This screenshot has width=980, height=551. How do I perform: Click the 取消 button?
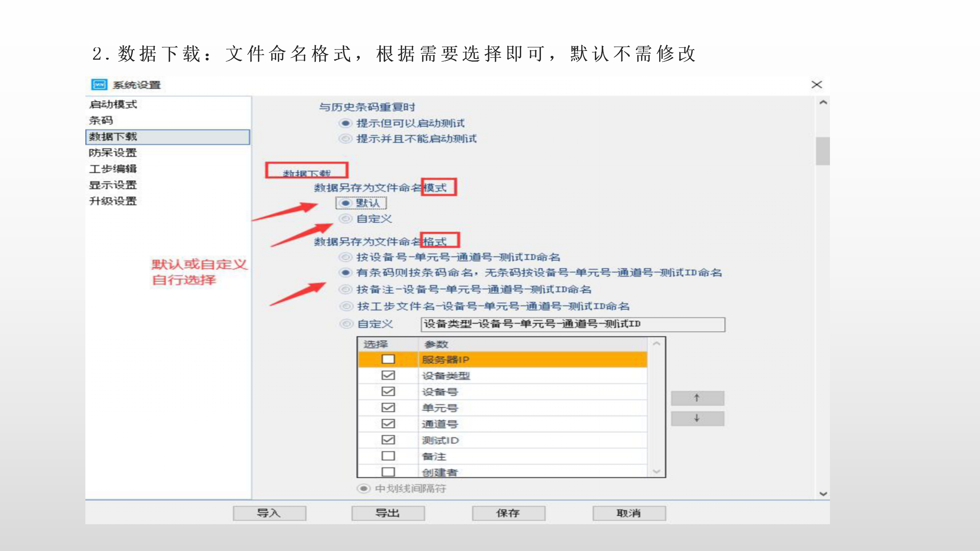629,513
